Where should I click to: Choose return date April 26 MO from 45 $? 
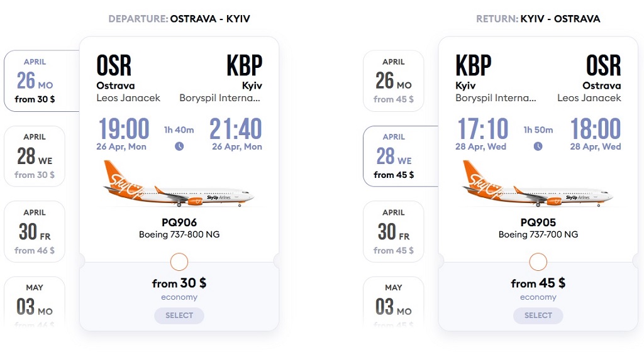(394, 81)
